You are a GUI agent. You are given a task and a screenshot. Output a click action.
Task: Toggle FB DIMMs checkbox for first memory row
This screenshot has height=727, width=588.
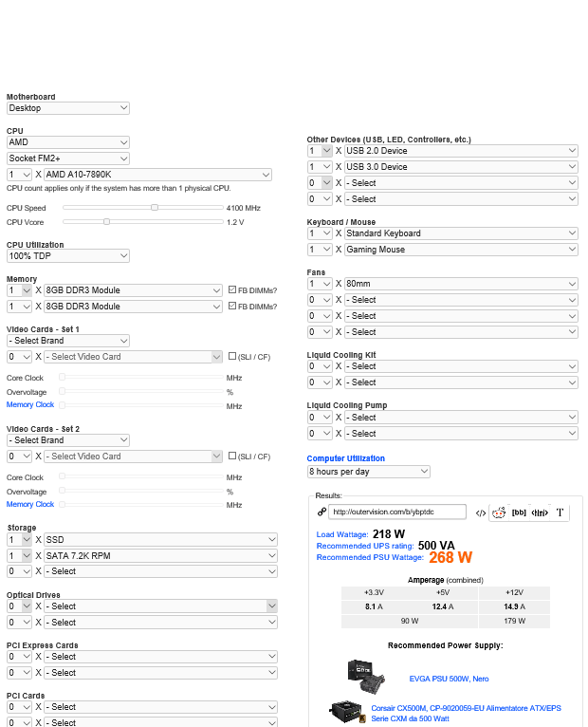point(232,289)
